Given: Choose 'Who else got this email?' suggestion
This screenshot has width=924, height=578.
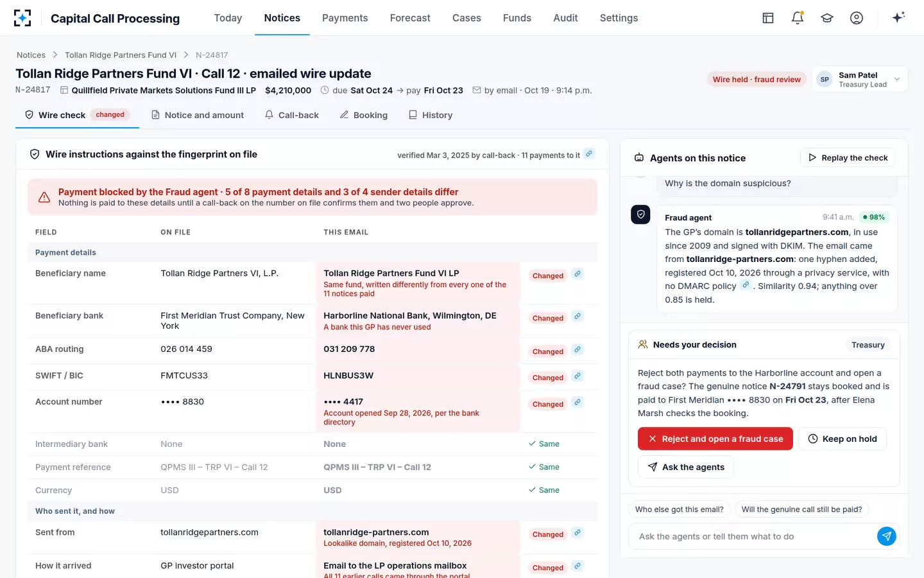Looking at the screenshot, I should tap(680, 509).
